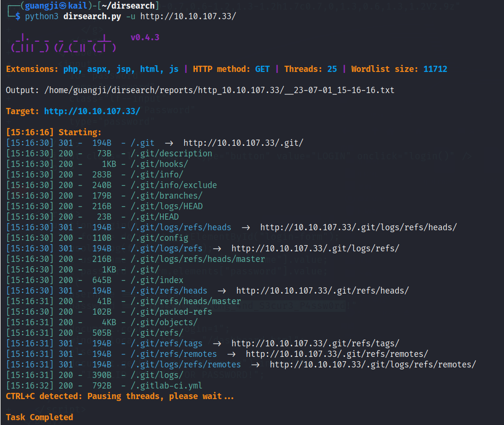Viewport: 504px width, 425px height.
Task: Open redirect link .git/logs/refs/heads/
Action: (359, 227)
